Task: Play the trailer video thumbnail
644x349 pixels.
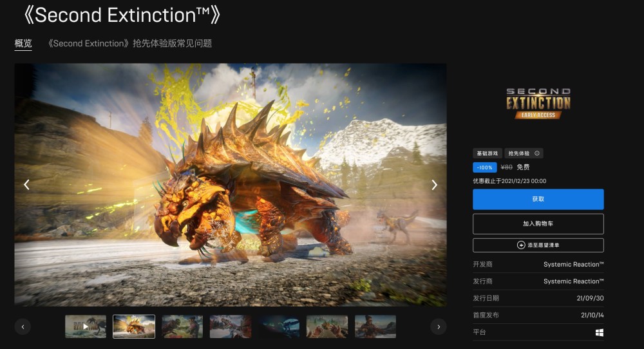Action: tap(86, 327)
